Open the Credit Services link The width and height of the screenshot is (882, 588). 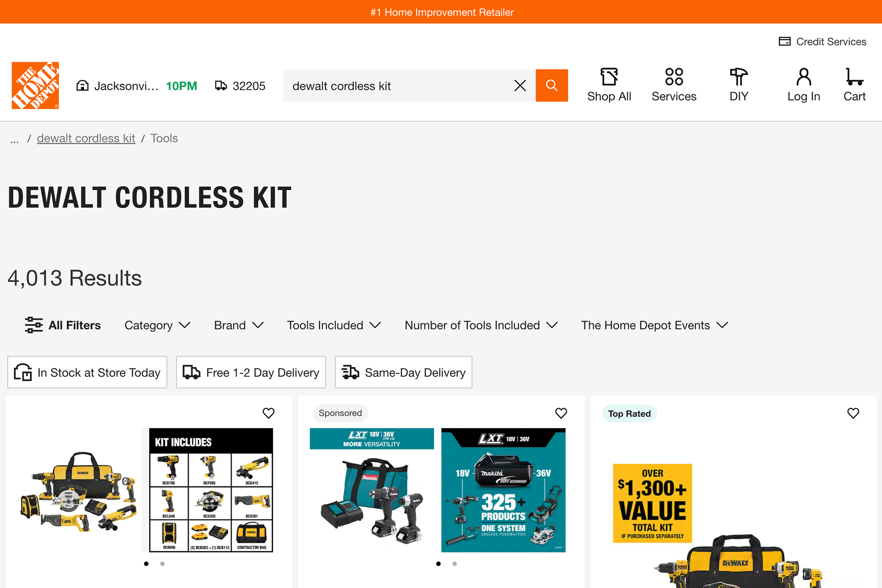pyautogui.click(x=822, y=42)
